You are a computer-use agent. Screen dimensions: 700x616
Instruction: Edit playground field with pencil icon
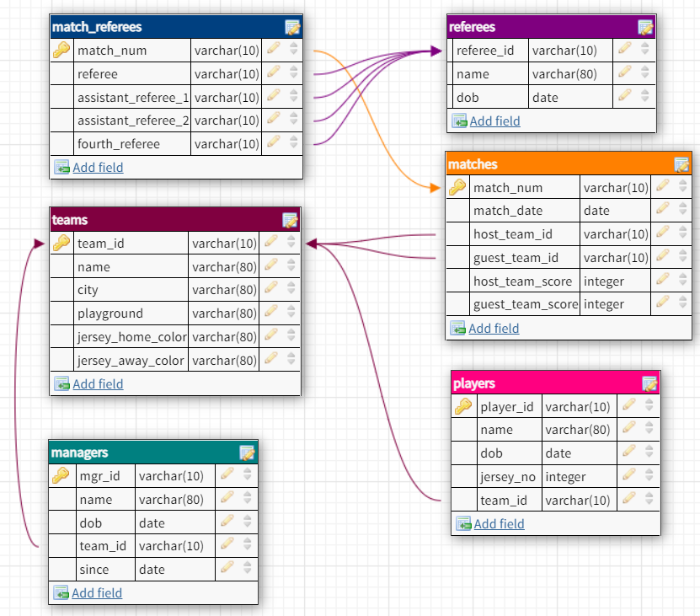click(271, 311)
